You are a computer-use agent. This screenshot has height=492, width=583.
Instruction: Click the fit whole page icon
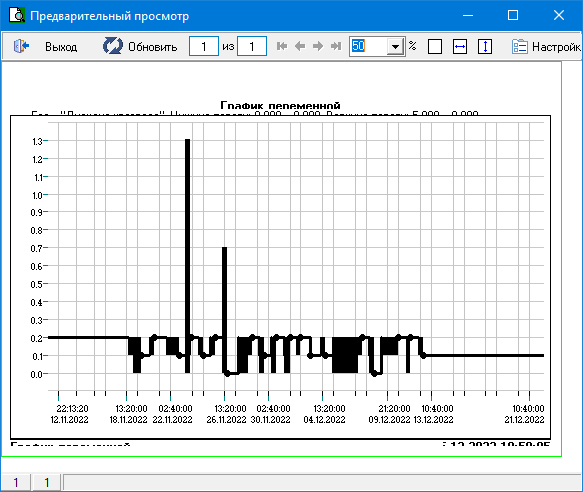435,46
